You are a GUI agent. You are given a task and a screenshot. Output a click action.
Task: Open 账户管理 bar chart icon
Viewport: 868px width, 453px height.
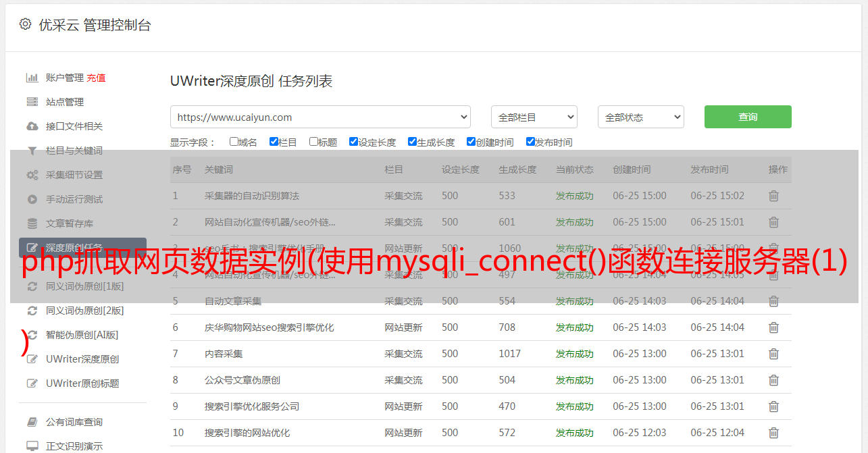click(x=32, y=78)
